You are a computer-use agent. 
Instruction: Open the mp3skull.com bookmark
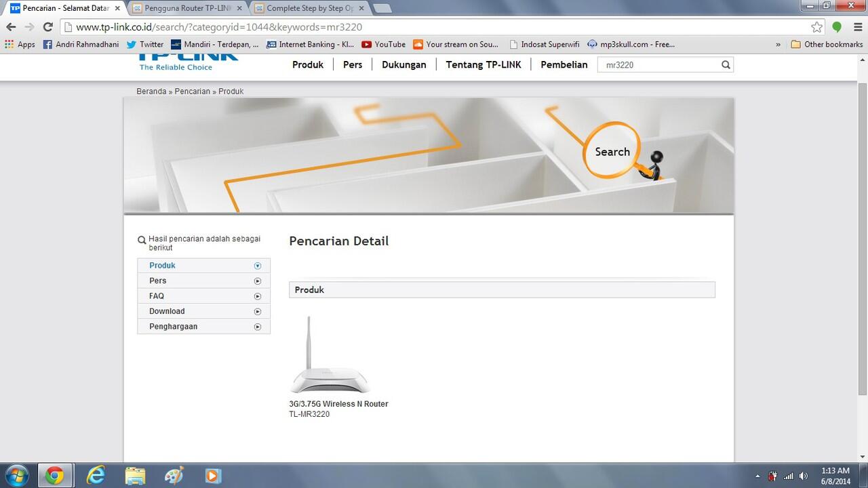click(x=631, y=44)
